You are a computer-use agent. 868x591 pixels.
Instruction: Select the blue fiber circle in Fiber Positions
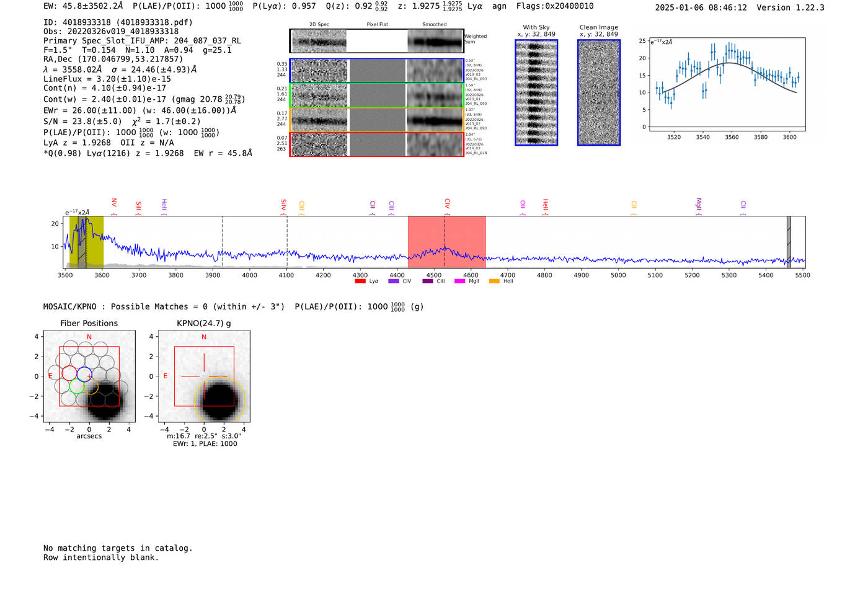coord(84,374)
